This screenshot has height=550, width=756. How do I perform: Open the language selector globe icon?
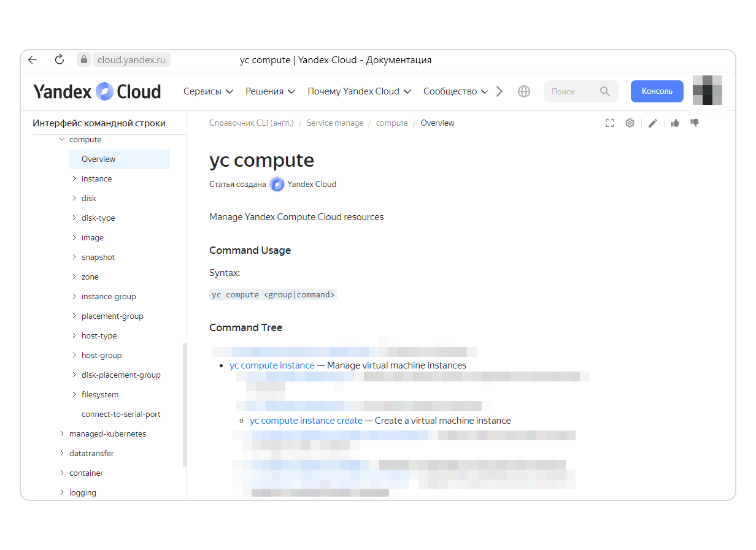click(523, 91)
